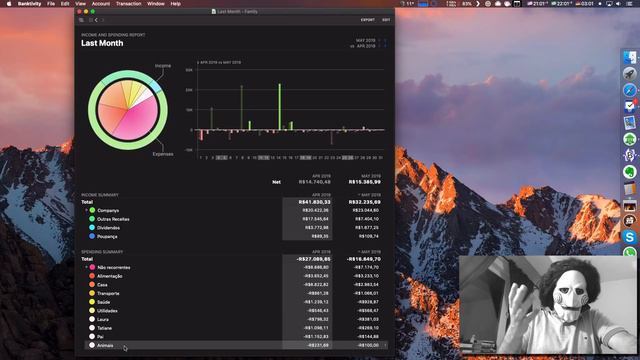
Task: Click the EXPORT button
Action: tap(367, 20)
